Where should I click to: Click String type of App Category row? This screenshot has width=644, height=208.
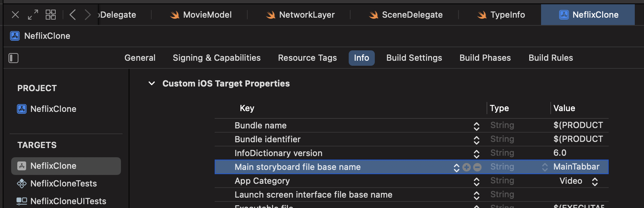point(502,180)
